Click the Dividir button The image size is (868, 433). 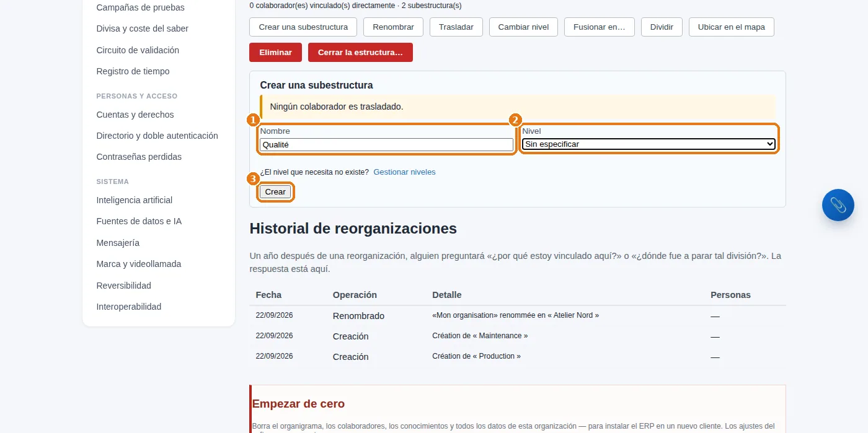click(662, 27)
